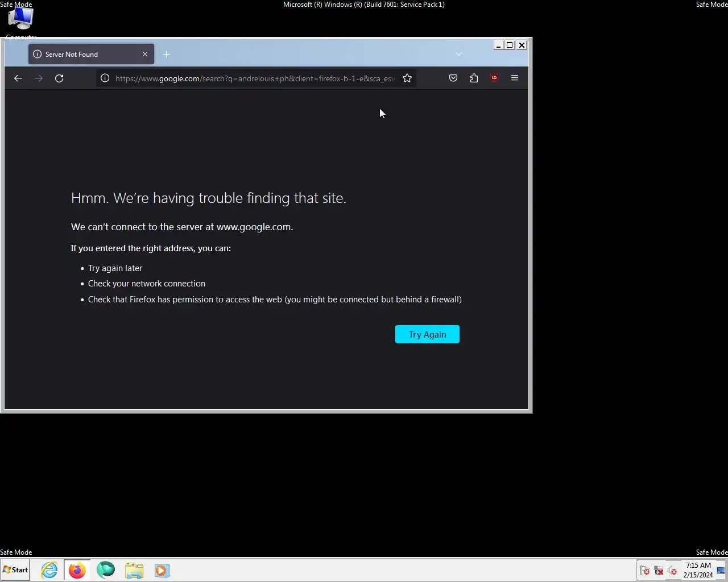Open site information icon in address bar

tap(105, 78)
